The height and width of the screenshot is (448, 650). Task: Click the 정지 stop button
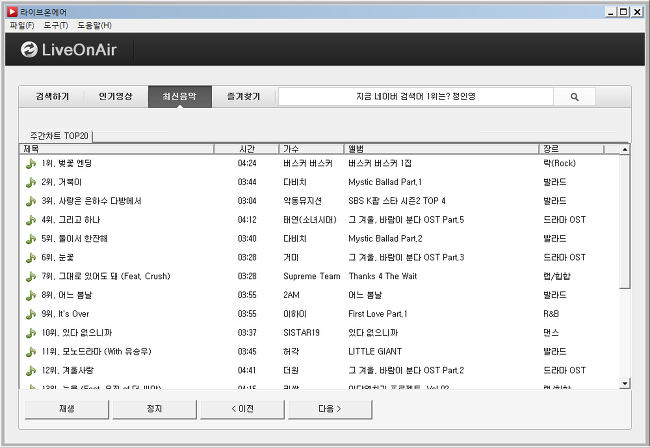tap(154, 409)
